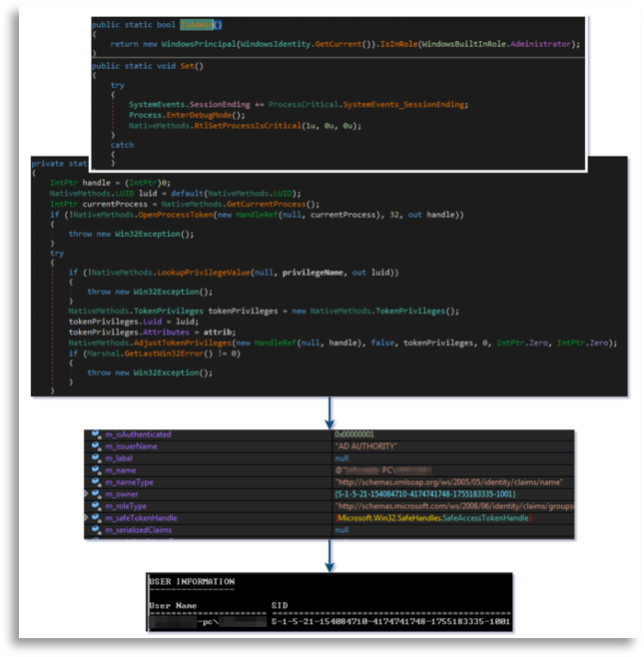The width and height of the screenshot is (644, 657).
Task: Click the field icon next to m_label
Action: point(97,458)
